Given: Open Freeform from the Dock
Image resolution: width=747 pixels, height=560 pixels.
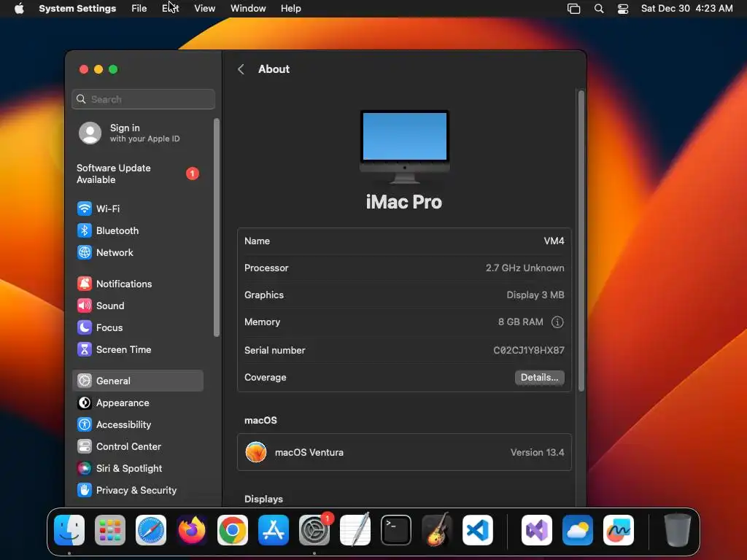Looking at the screenshot, I should pyautogui.click(x=619, y=530).
